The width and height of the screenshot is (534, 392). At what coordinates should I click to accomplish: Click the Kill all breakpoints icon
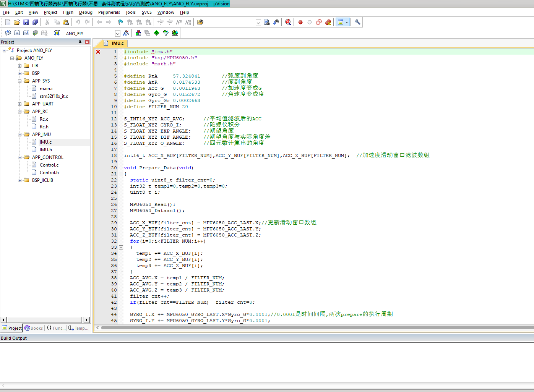328,22
